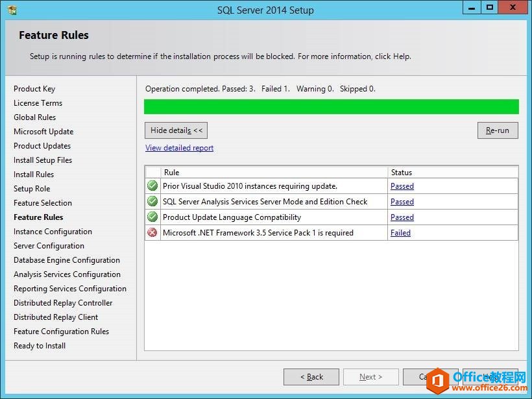Collapse the rules list with Hide details
Viewport: 532px width, 399px height.
click(x=176, y=130)
